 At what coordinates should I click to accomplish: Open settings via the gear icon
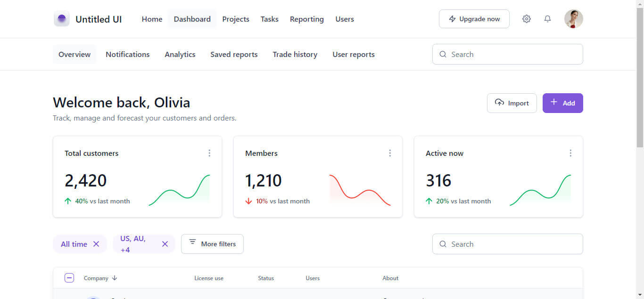pos(527,19)
